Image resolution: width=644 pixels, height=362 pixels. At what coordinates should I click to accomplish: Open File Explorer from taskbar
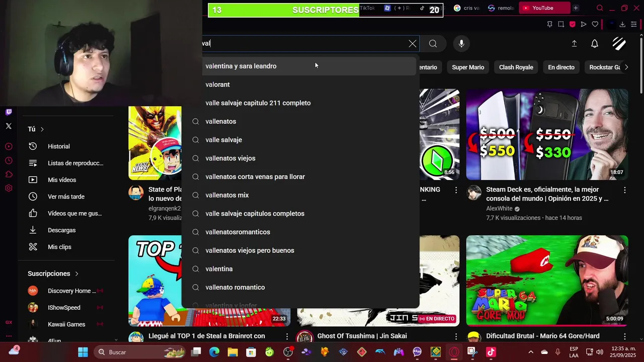tap(232, 352)
